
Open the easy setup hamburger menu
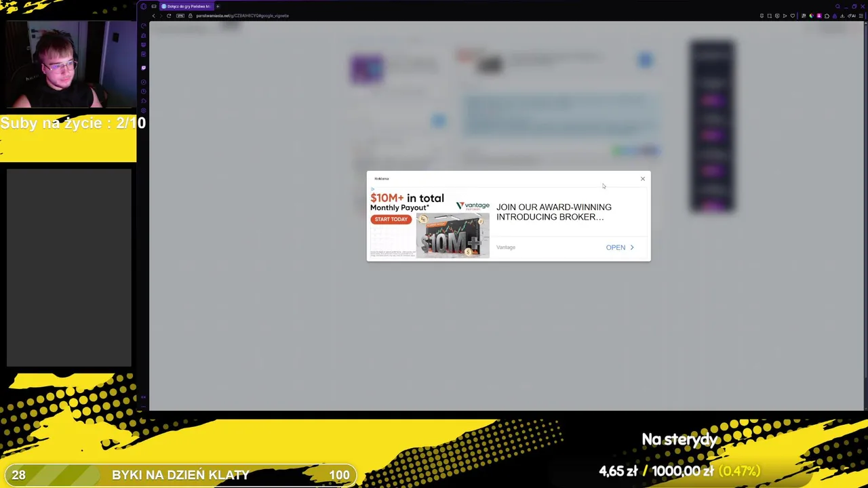(x=861, y=16)
